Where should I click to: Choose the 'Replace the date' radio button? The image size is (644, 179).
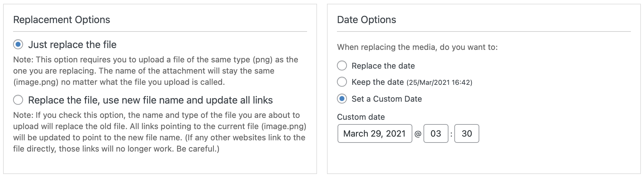click(x=342, y=66)
